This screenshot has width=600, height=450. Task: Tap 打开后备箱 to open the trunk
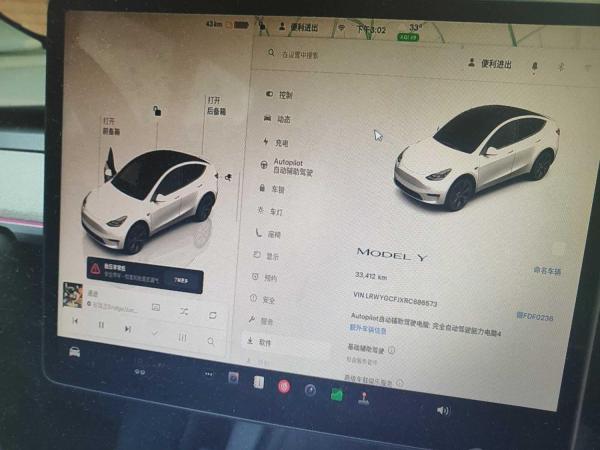tap(216, 106)
